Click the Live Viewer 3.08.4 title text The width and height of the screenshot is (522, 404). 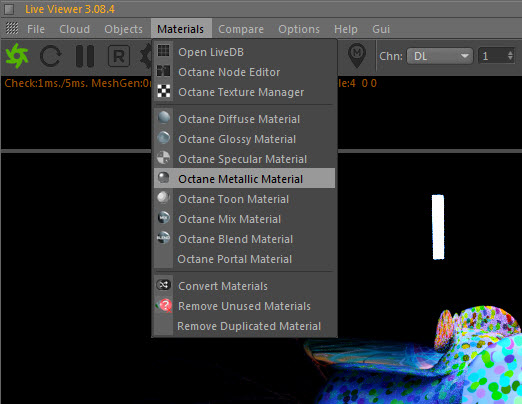(x=70, y=9)
